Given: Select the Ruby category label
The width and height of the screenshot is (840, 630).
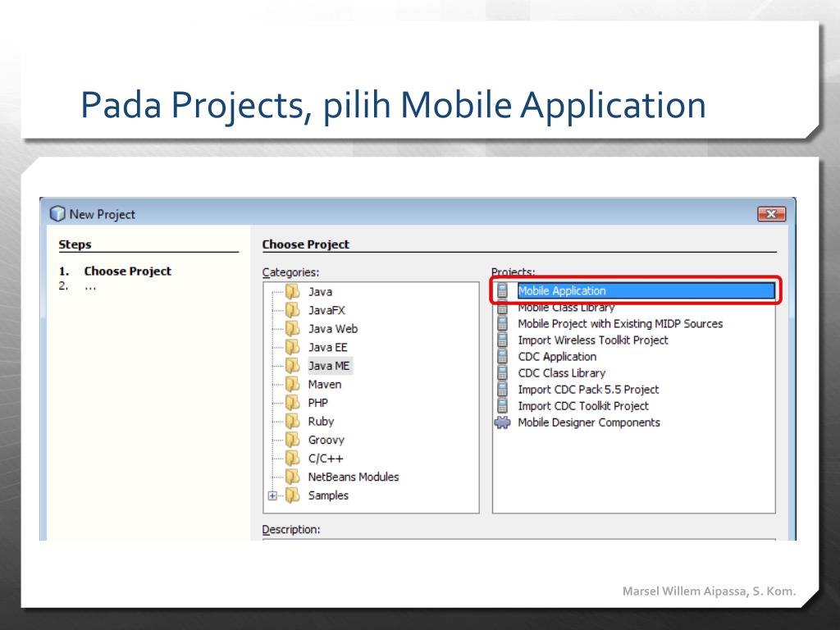Looking at the screenshot, I should pyautogui.click(x=321, y=421).
